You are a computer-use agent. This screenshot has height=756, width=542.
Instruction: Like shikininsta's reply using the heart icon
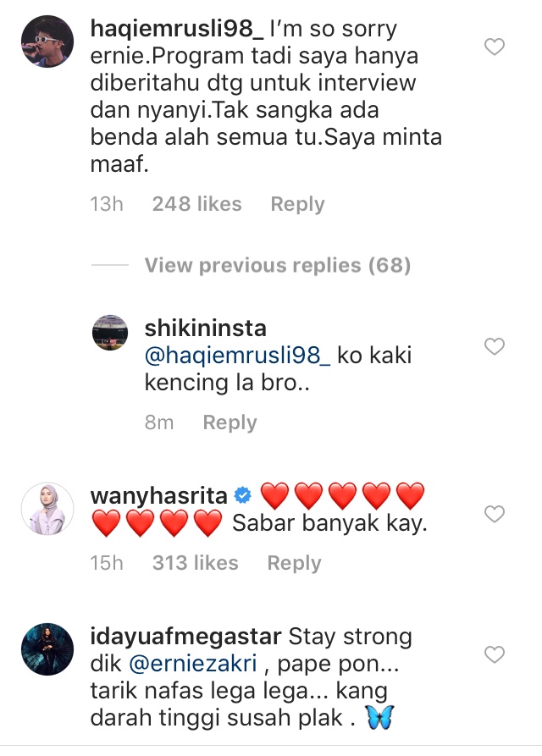click(495, 346)
